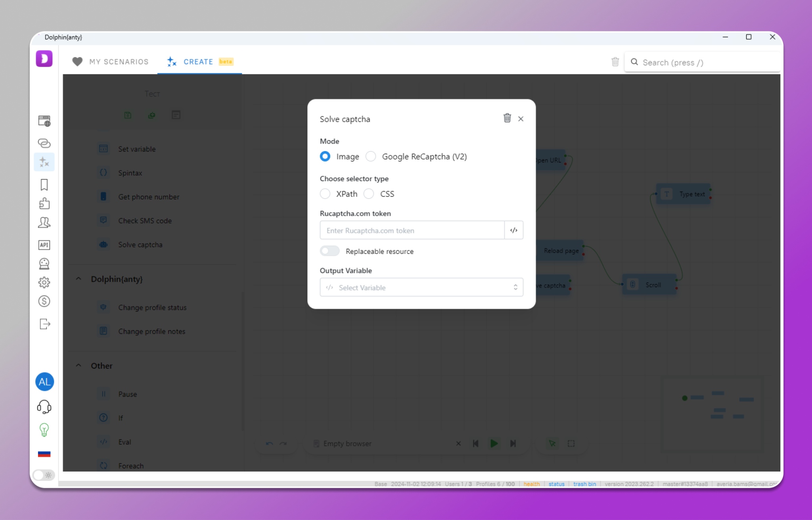Open the API section in sidebar
This screenshot has height=520, width=812.
(x=44, y=245)
